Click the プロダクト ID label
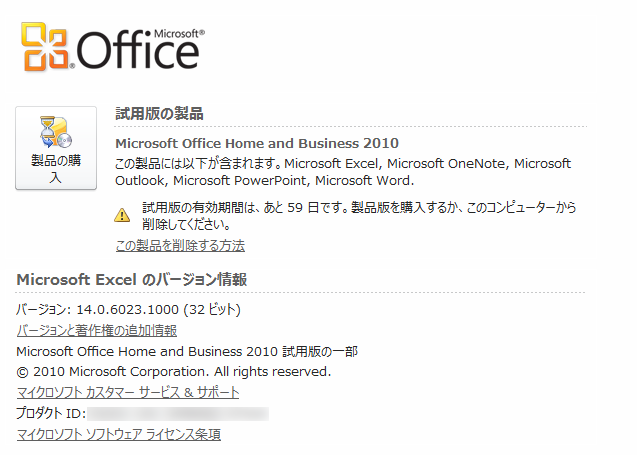The height and width of the screenshot is (455, 637). coord(52,413)
